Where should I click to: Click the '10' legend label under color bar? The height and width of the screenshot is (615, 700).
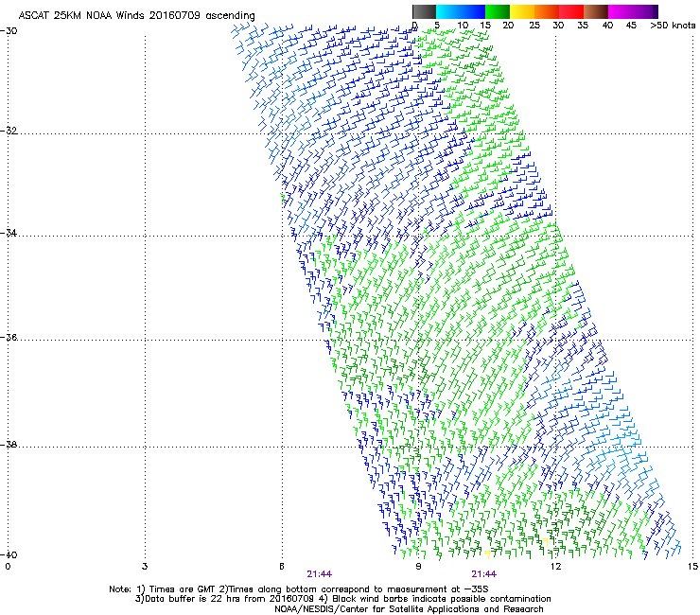coord(463,26)
